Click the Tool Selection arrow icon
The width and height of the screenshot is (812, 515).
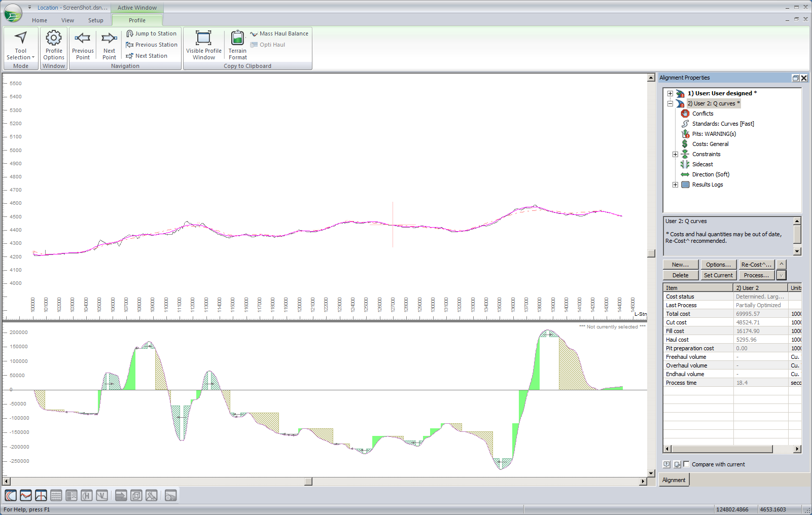tap(21, 39)
